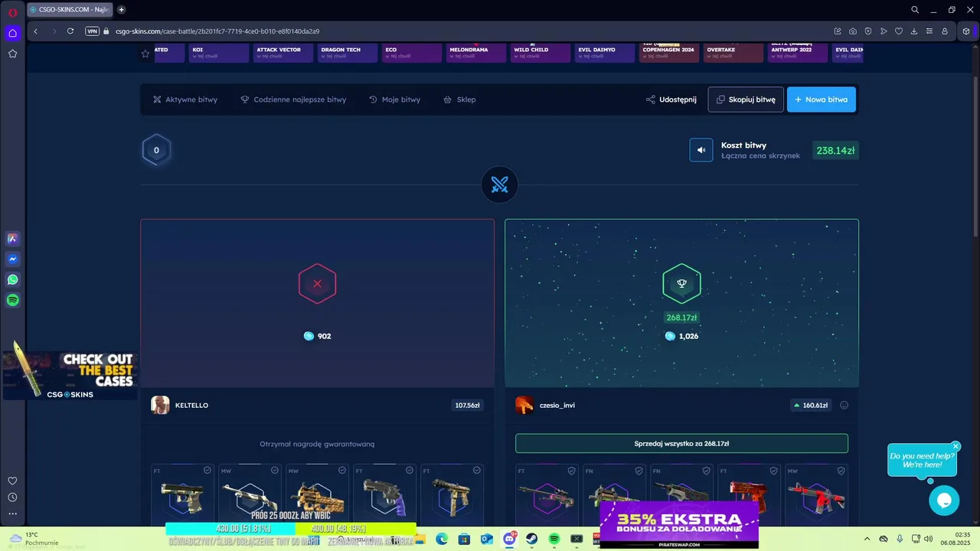Click the 35% EKSTRA bonus banner

[679, 525]
